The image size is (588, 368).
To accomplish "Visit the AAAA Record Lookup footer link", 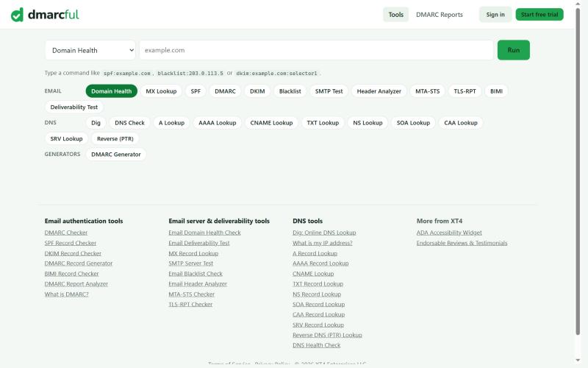I will coord(320,263).
